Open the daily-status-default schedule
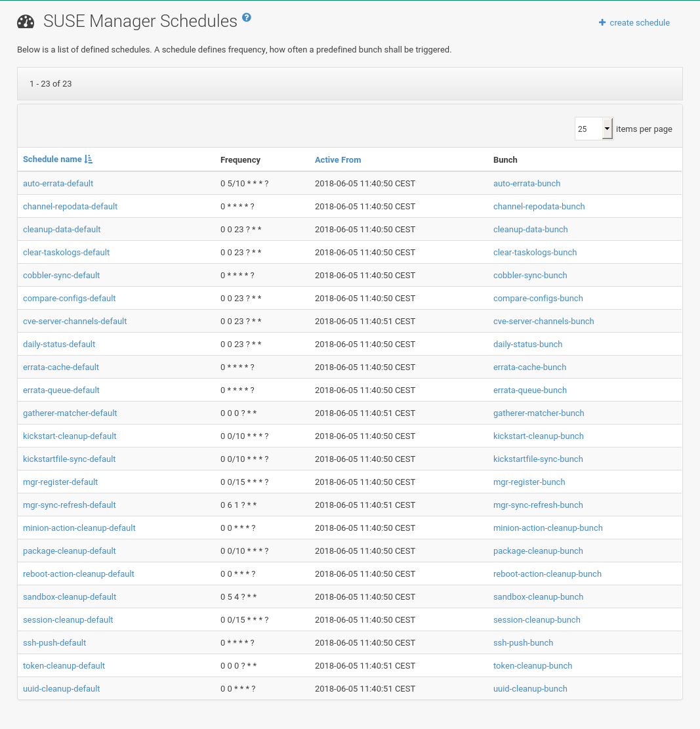 point(59,344)
